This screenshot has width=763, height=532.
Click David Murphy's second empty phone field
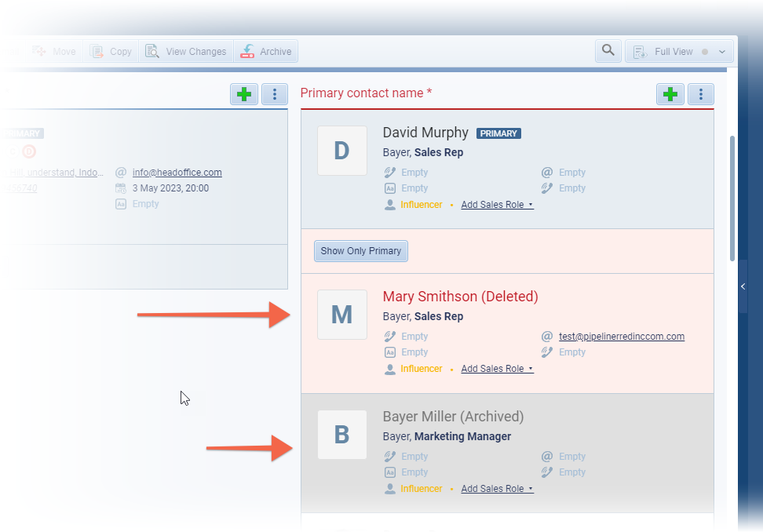pos(571,188)
